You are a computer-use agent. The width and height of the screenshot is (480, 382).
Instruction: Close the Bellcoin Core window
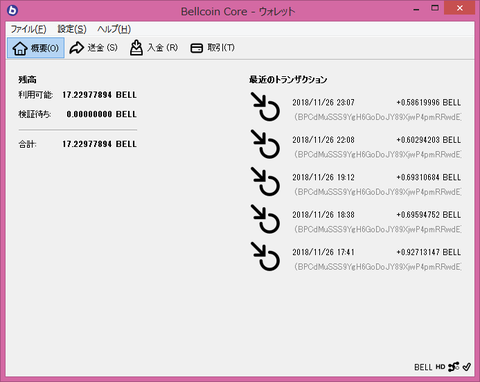[460, 8]
